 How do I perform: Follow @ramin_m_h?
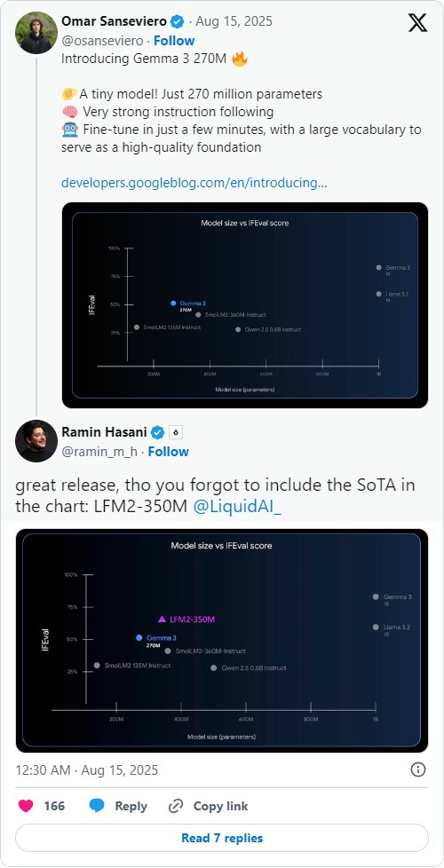[169, 451]
